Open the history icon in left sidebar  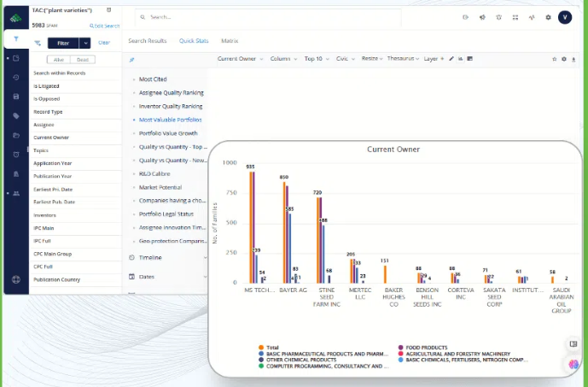tap(16, 78)
